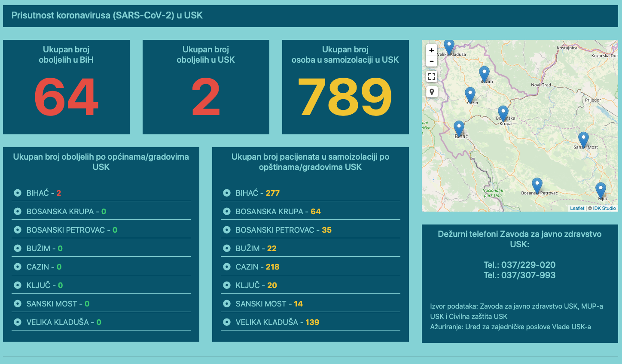This screenshot has height=364, width=622.
Task: Select the CAZIN - 218 self-isolation row
Action: 257,267
